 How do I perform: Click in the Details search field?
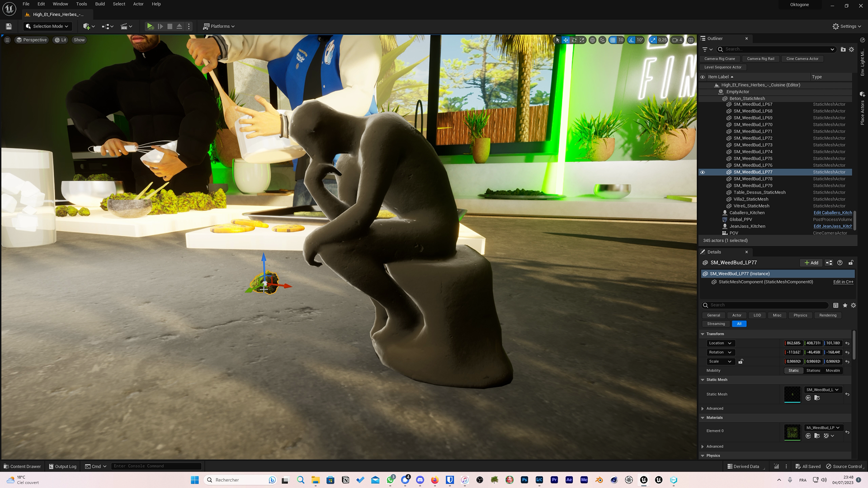coord(765,305)
